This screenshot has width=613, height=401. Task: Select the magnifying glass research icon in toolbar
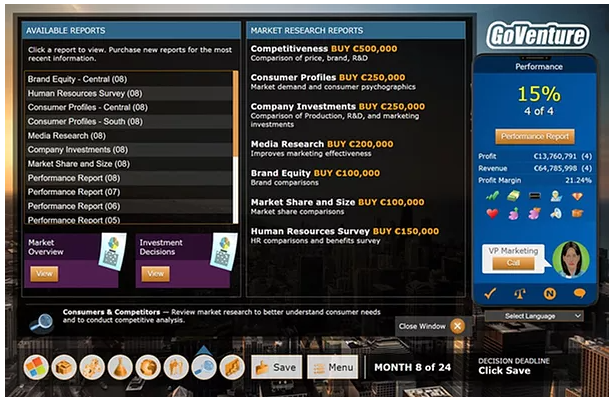204,367
